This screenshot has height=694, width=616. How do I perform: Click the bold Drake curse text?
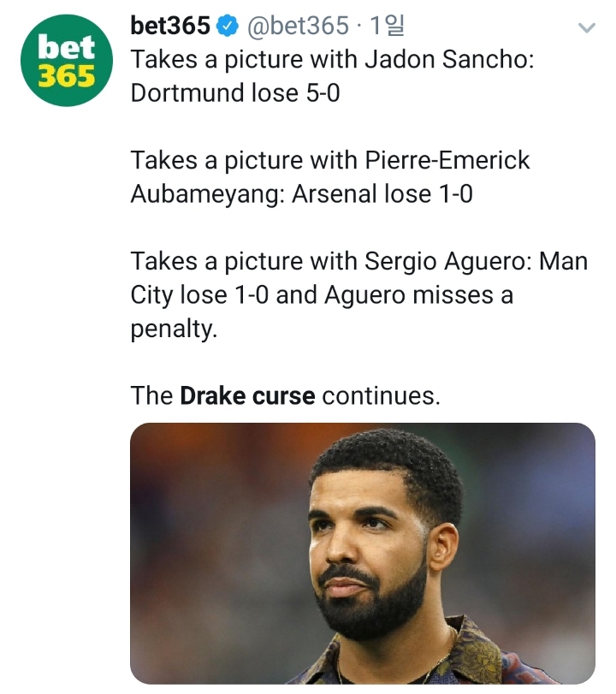[247, 395]
